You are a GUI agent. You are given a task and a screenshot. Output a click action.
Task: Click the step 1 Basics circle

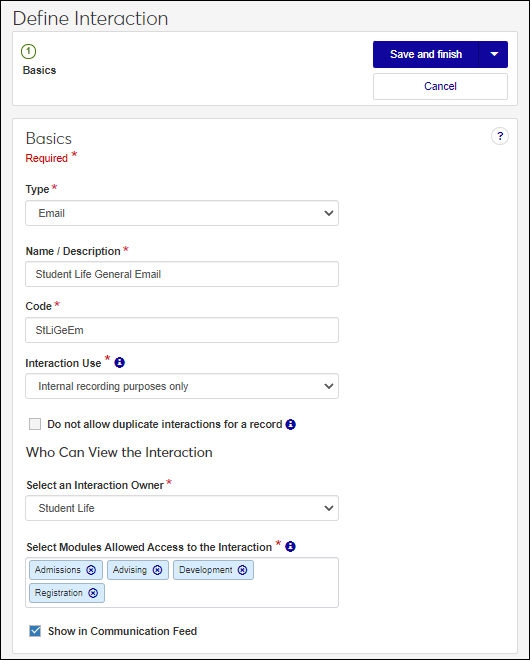point(28,51)
